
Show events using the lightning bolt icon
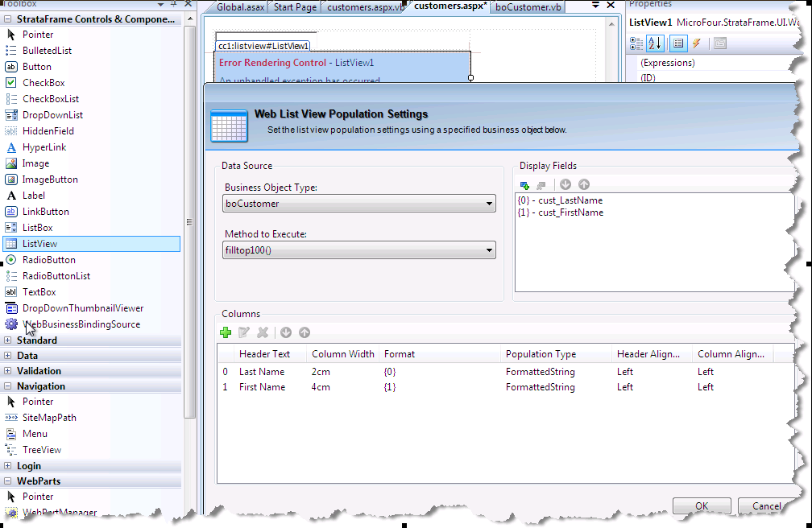click(696, 43)
